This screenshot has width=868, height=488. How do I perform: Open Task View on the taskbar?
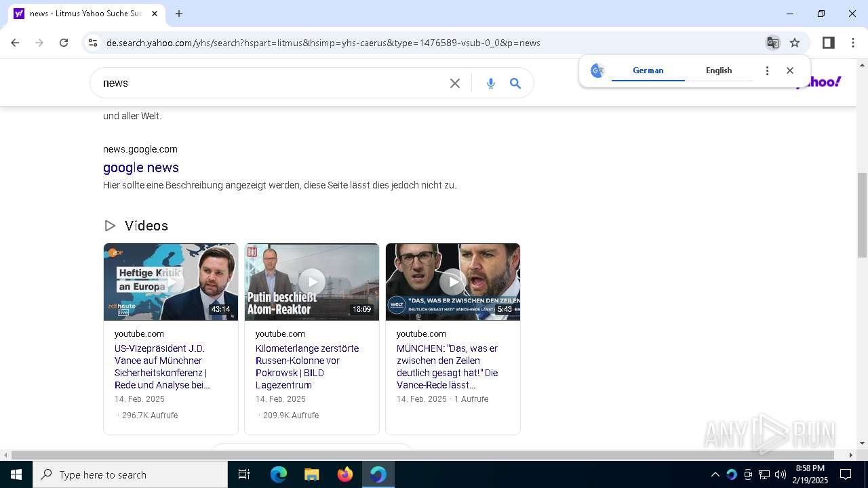point(244,474)
